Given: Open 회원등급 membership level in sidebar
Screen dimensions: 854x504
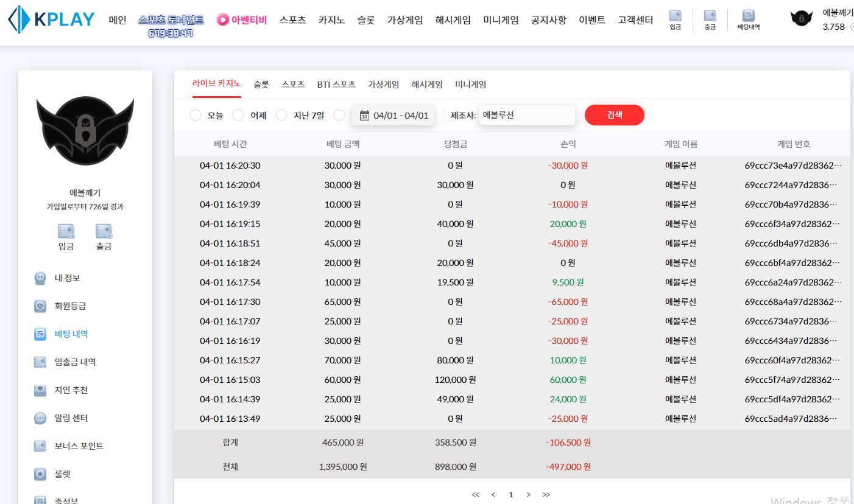Looking at the screenshot, I should tap(70, 306).
